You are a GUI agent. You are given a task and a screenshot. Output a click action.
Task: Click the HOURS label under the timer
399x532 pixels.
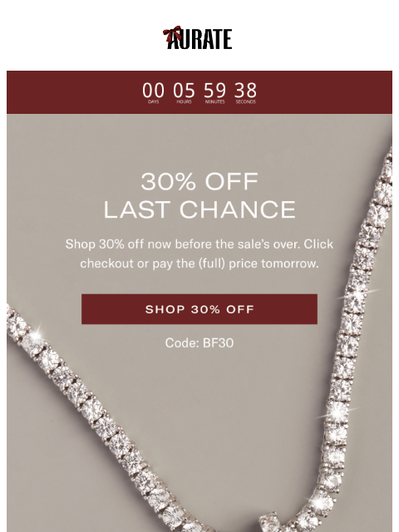pyautogui.click(x=184, y=101)
